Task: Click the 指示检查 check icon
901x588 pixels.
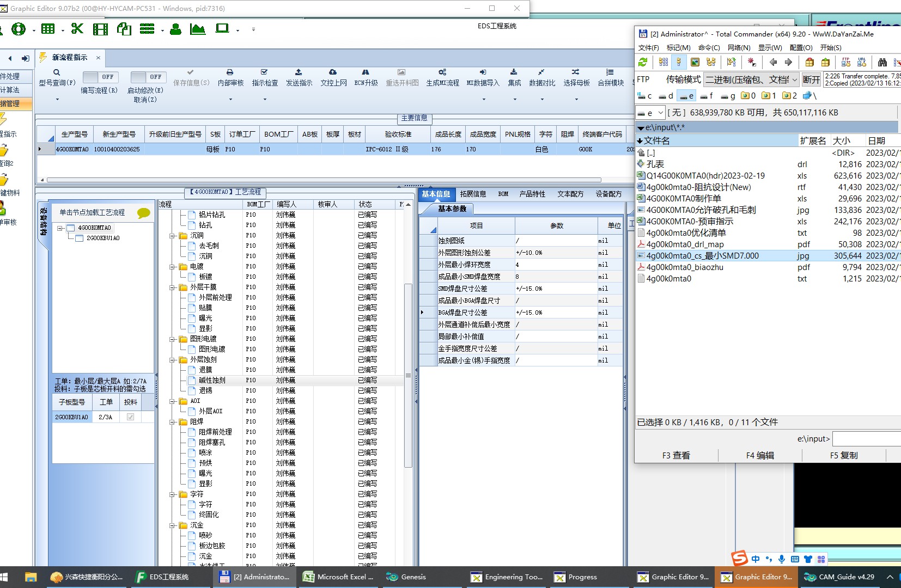Action: pyautogui.click(x=264, y=72)
